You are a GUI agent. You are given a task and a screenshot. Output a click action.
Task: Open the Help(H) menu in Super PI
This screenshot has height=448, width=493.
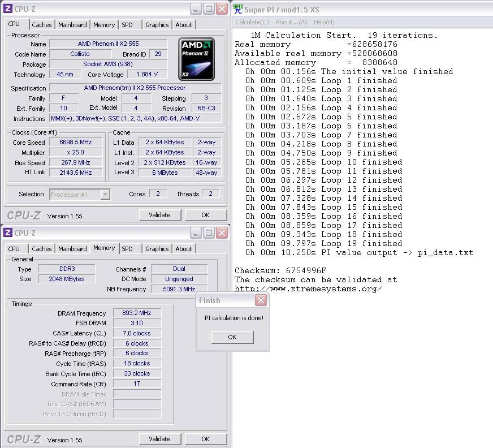tap(324, 22)
